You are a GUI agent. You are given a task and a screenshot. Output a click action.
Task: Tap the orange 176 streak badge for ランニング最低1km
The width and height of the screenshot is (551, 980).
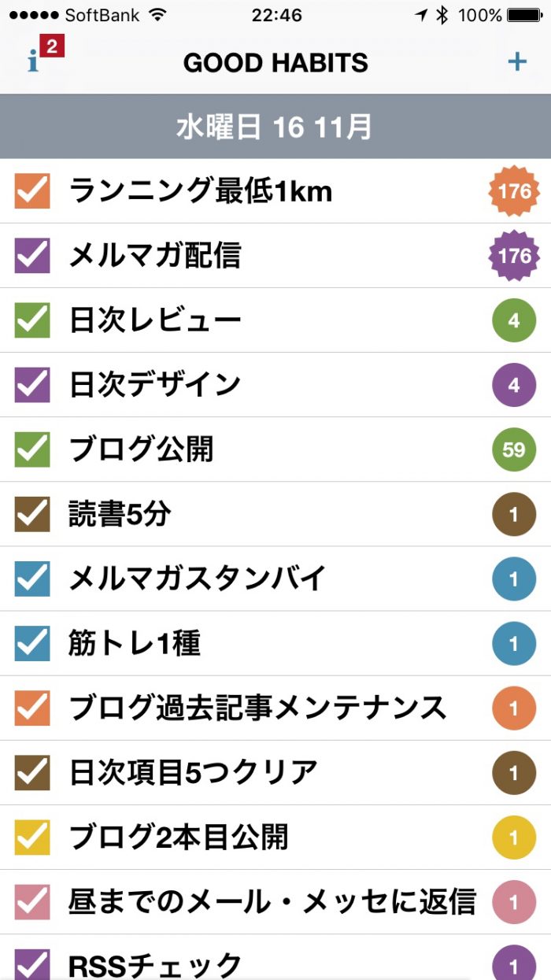coord(514,191)
